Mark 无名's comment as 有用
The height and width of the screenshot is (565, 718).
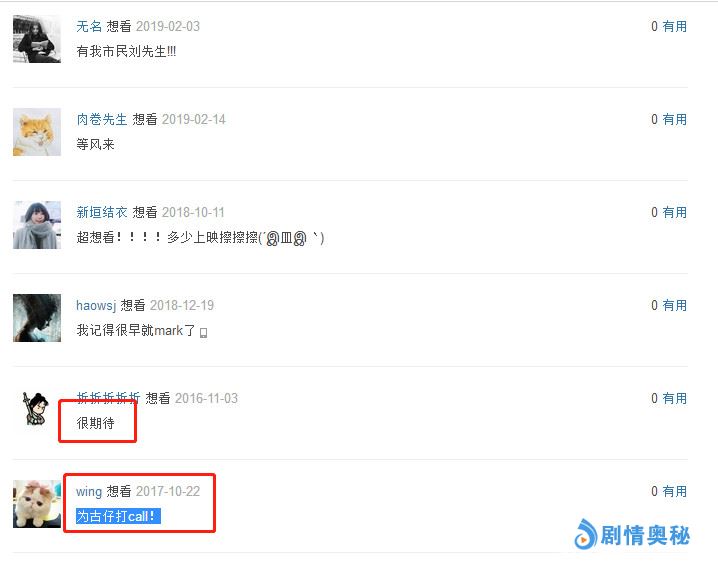pyautogui.click(x=674, y=27)
